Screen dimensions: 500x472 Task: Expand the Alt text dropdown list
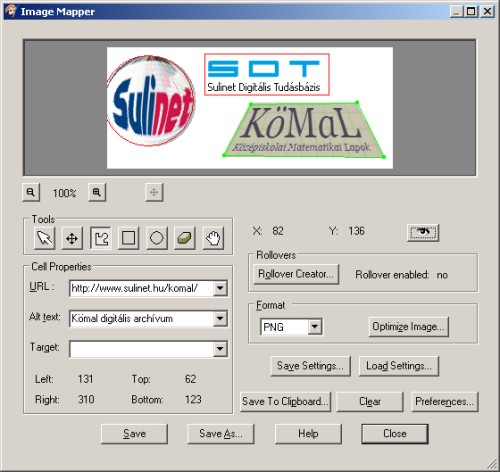[x=220, y=319]
